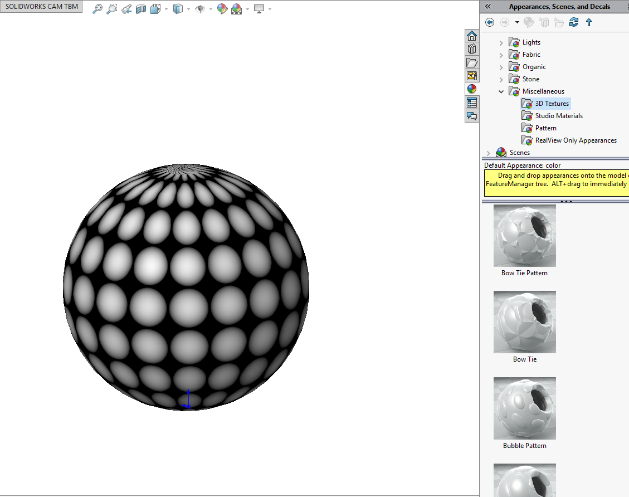Click the Zoom to Fit icon
This screenshot has height=497, width=629.
click(x=97, y=9)
